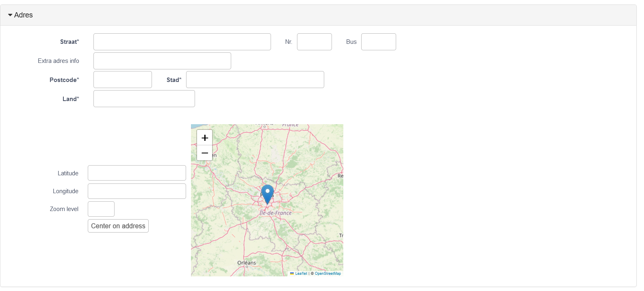This screenshot has height=291, width=644.
Task: Click the Postcode field label
Action: 64,80
